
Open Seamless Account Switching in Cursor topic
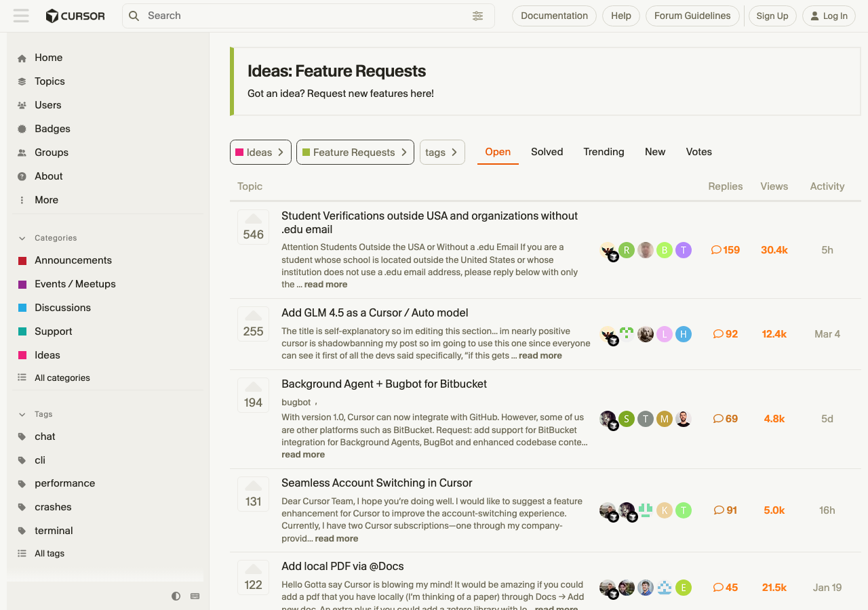tap(376, 483)
